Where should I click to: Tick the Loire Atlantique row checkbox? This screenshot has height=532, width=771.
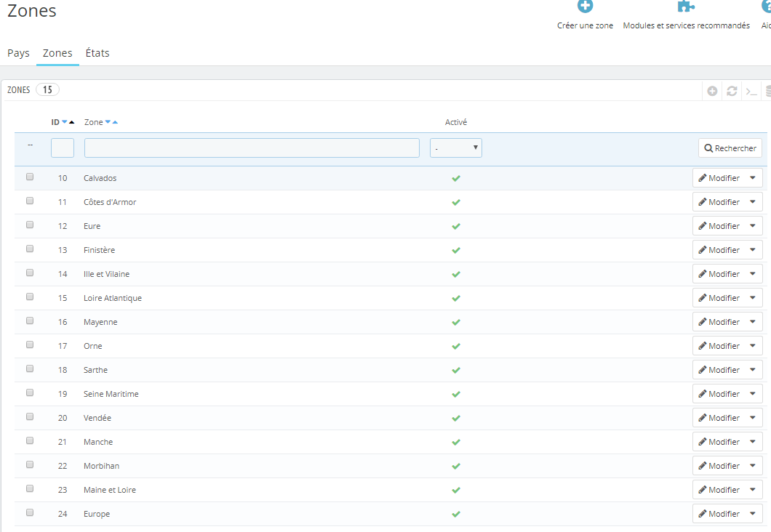click(x=30, y=297)
